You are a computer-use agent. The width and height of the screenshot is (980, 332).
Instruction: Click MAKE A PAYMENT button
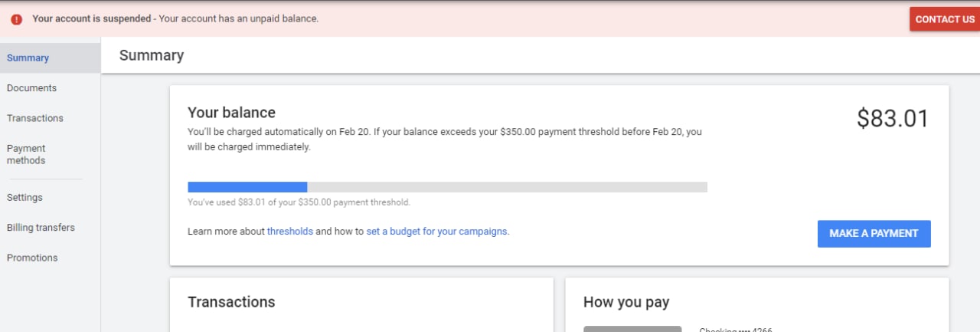point(874,234)
